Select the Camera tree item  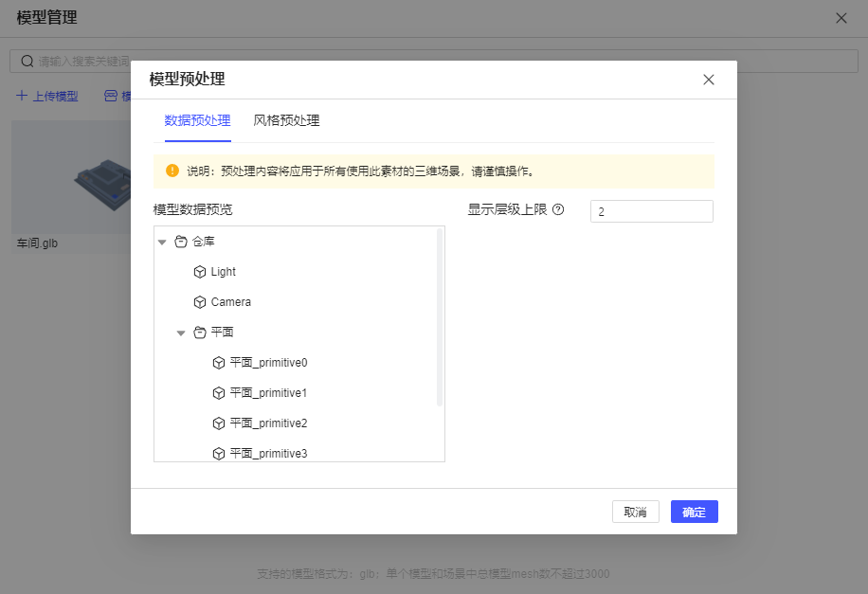[x=231, y=302]
